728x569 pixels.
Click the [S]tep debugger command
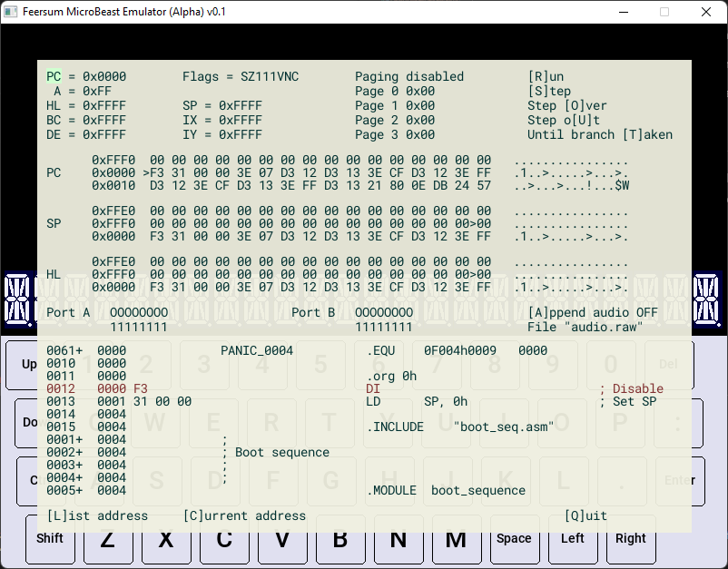[549, 91]
